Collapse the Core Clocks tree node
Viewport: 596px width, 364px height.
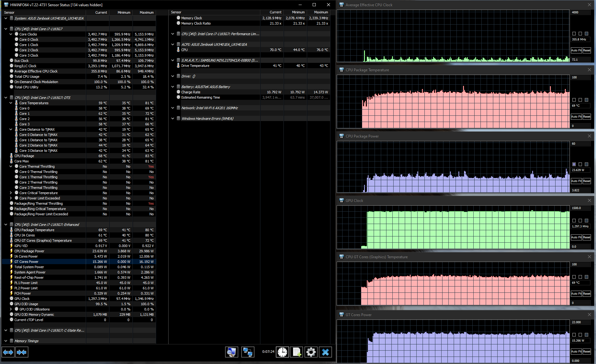[x=11, y=34]
